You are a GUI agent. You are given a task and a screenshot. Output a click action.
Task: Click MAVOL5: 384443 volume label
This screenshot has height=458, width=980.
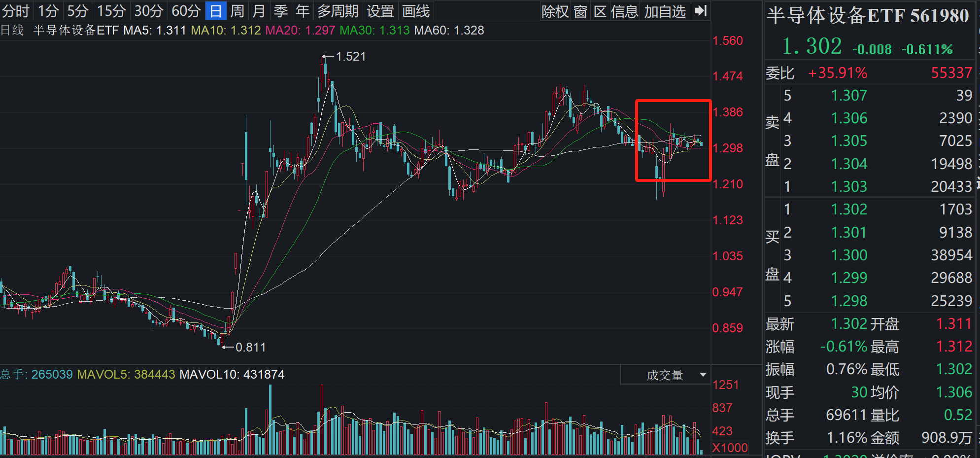pos(126,374)
